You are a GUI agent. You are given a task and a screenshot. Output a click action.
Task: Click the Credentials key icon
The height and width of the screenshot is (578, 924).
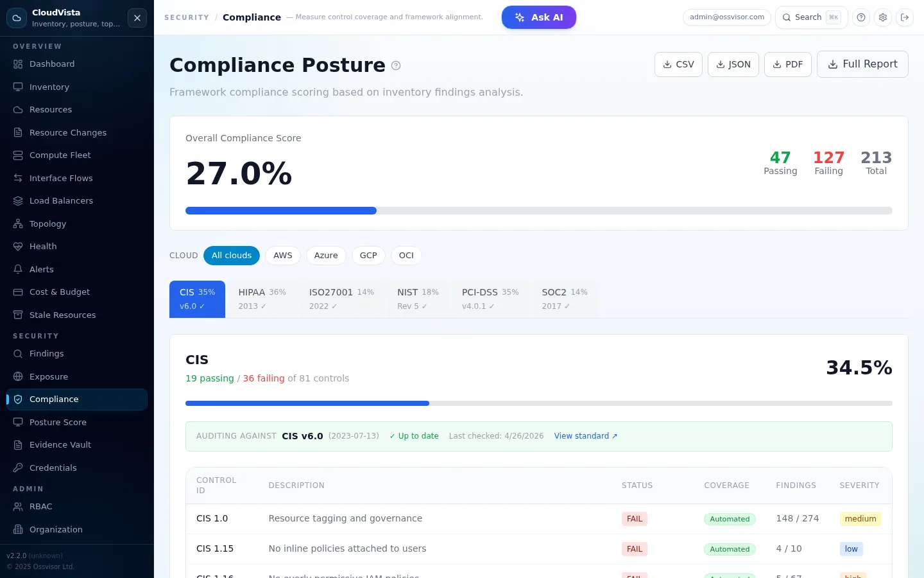click(x=18, y=468)
